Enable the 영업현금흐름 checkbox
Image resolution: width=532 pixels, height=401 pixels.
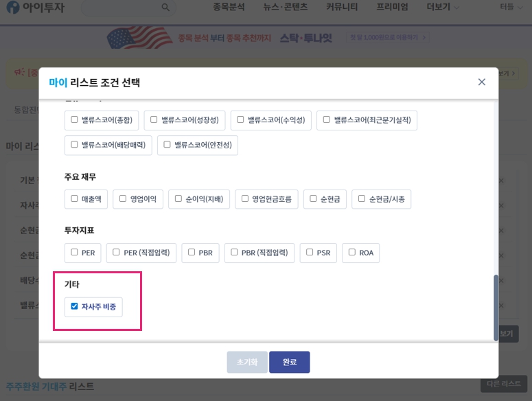point(245,198)
